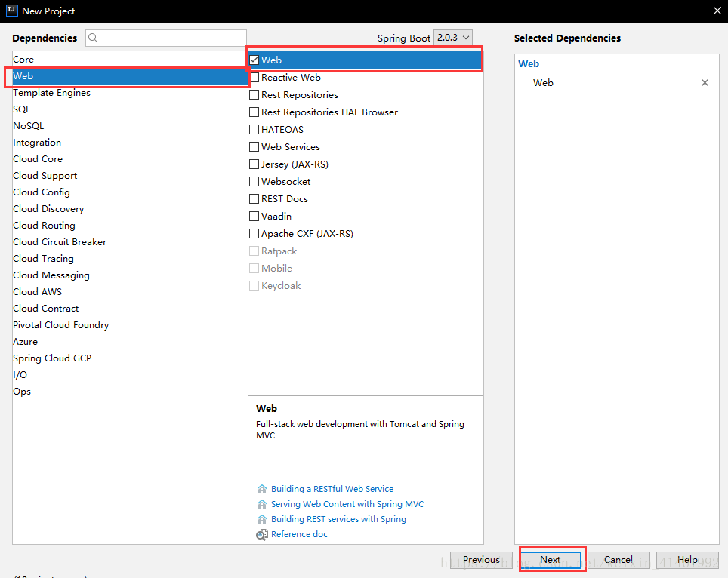The height and width of the screenshot is (578, 728).
Task: Select the Cloud AWS category
Action: pyautogui.click(x=130, y=292)
